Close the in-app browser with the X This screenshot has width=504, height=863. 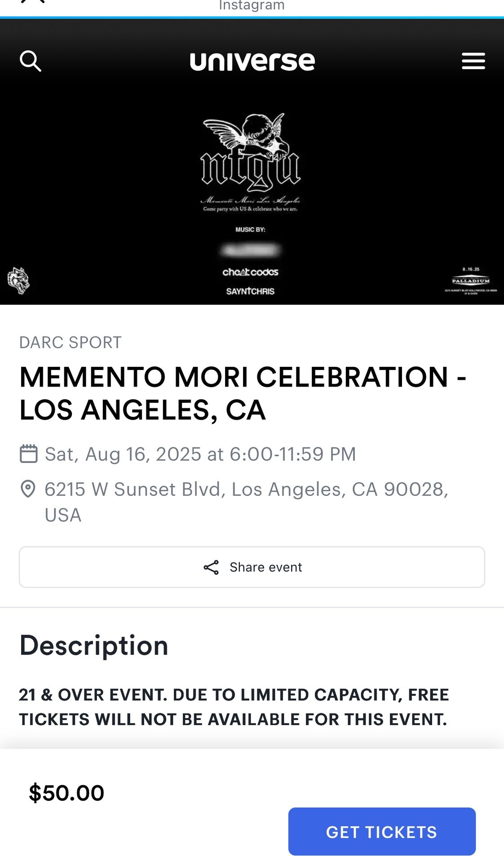tap(33, 2)
